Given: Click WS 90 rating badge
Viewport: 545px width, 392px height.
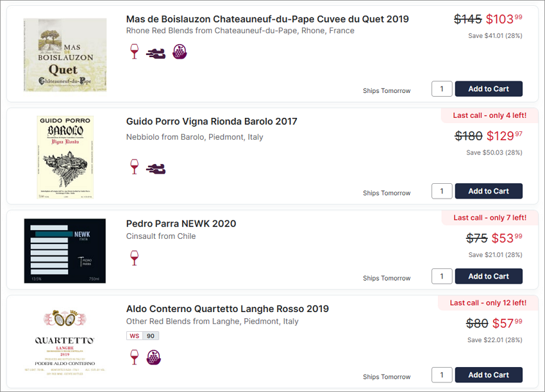Looking at the screenshot, I should (x=142, y=336).
